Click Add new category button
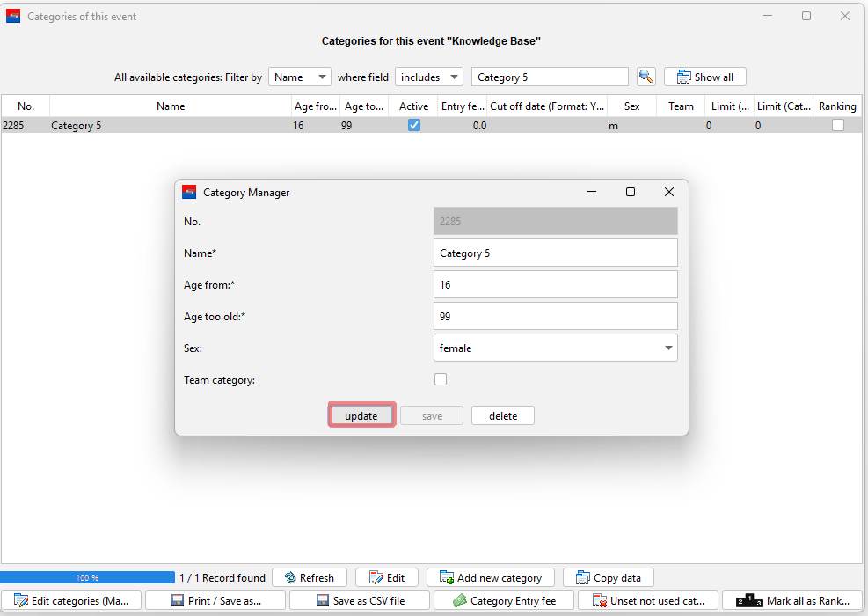 491,577
